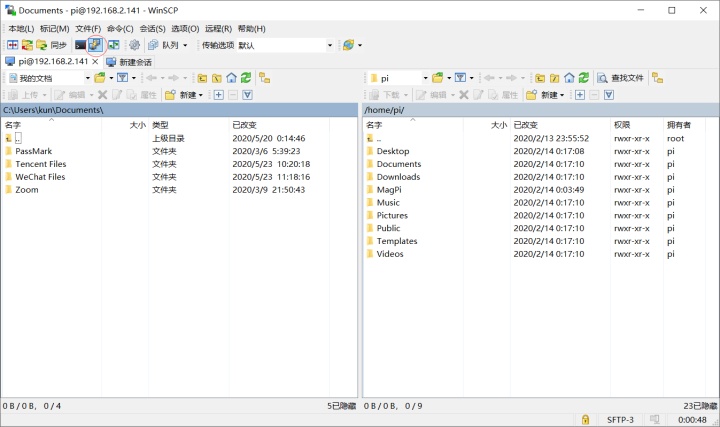Select the remote Videos folder

[390, 254]
